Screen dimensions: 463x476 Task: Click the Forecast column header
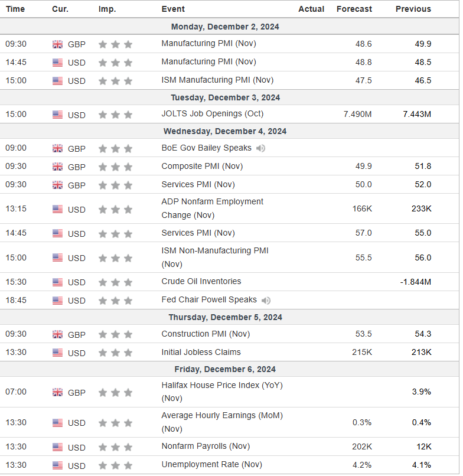[354, 9]
